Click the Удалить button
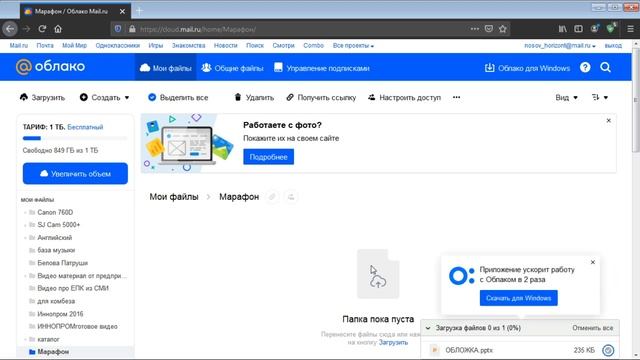The height and width of the screenshot is (360, 640). [254, 98]
